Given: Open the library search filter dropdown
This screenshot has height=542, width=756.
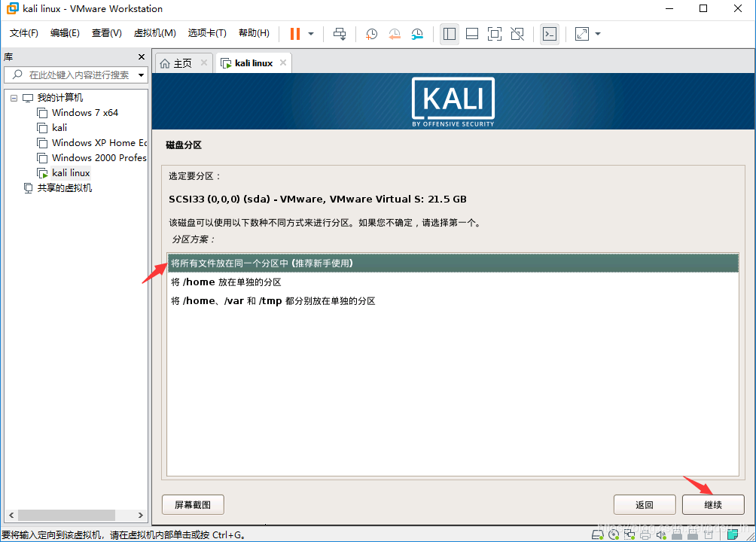Looking at the screenshot, I should pyautogui.click(x=141, y=75).
